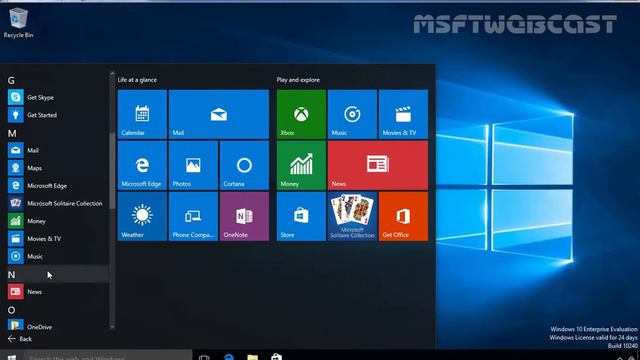Open the Phone Companion tile
The width and height of the screenshot is (640, 360).
point(193,216)
